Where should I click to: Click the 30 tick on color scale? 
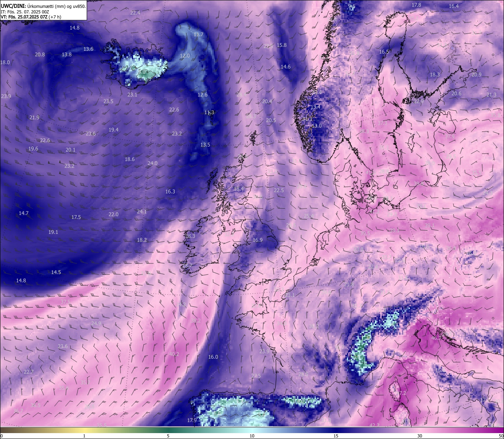(420, 436)
